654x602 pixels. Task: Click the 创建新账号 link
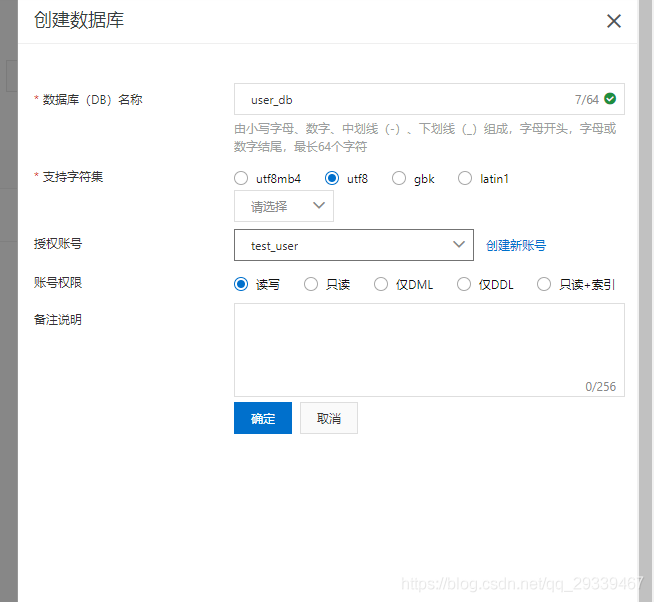[x=516, y=245]
